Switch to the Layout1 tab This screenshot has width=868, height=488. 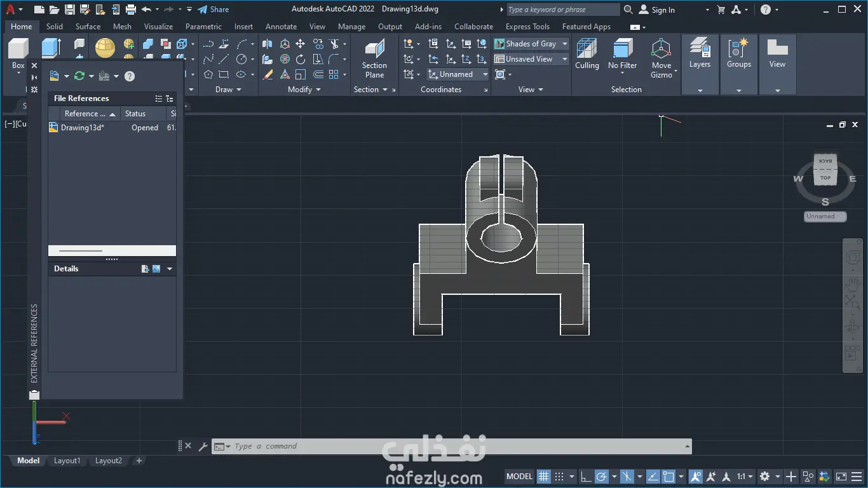click(67, 461)
